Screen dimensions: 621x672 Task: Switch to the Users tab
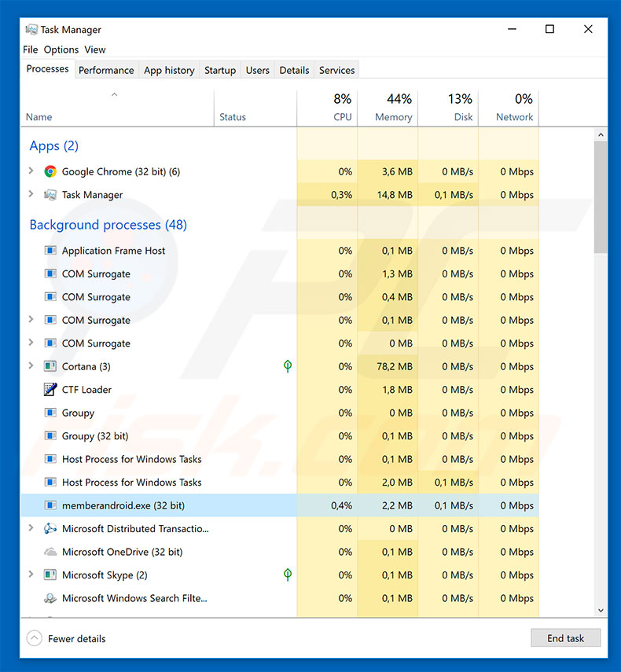click(258, 70)
